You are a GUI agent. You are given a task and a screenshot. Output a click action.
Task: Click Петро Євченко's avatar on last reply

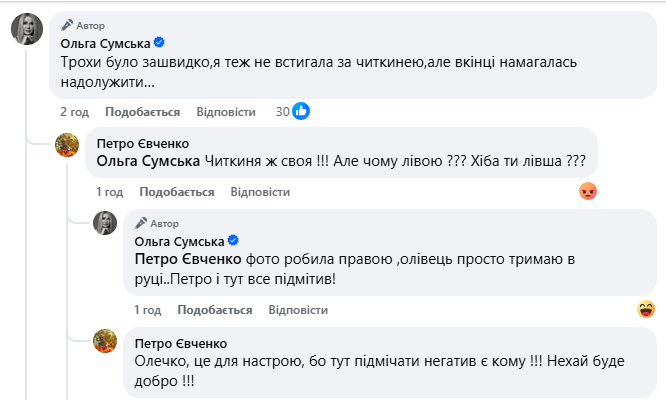[x=105, y=342]
